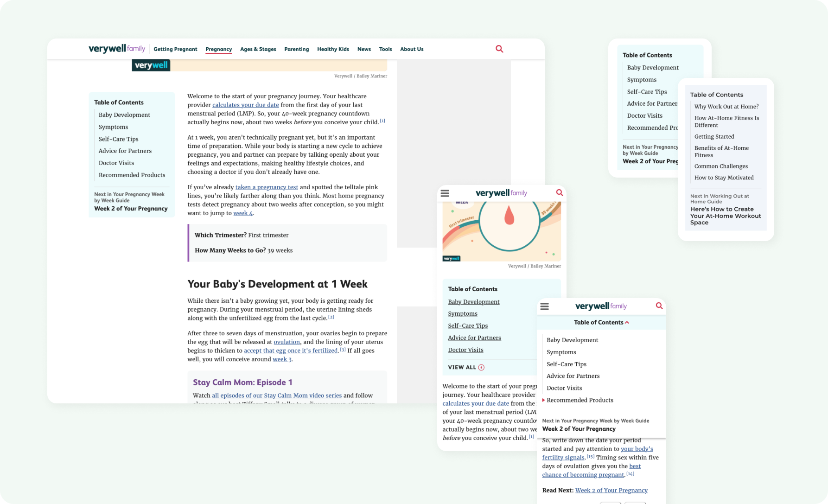Select Advice for Partners in expanded mobile contents
The width and height of the screenshot is (828, 504).
click(x=573, y=376)
